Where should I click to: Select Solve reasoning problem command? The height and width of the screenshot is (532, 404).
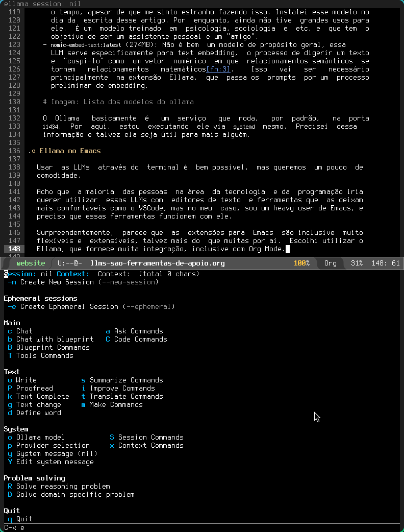pos(63,486)
